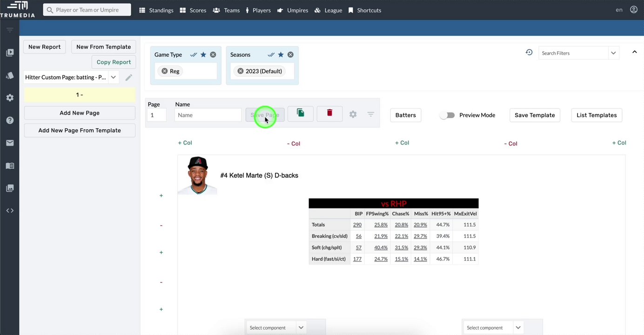
Task: Click the Page number input field
Action: (x=157, y=115)
